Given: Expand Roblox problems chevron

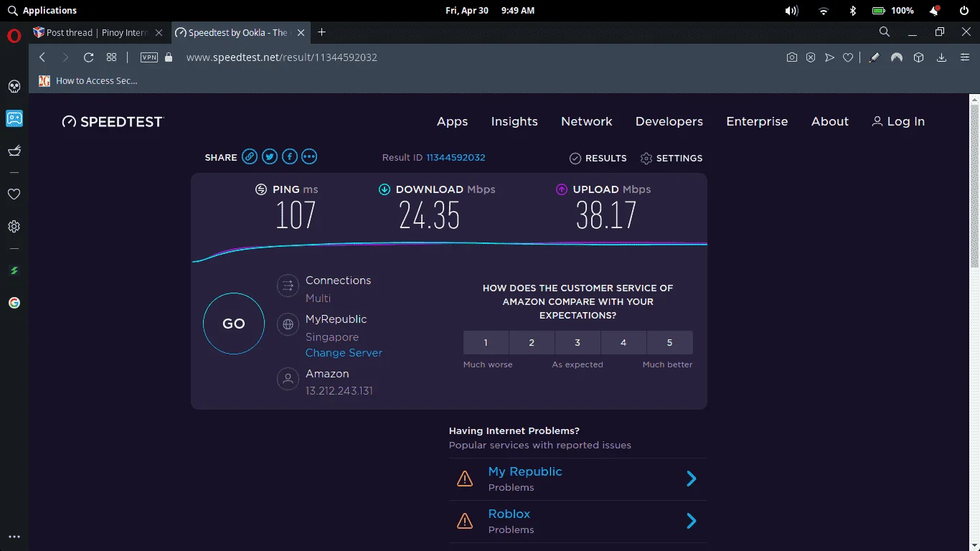Looking at the screenshot, I should pos(692,521).
